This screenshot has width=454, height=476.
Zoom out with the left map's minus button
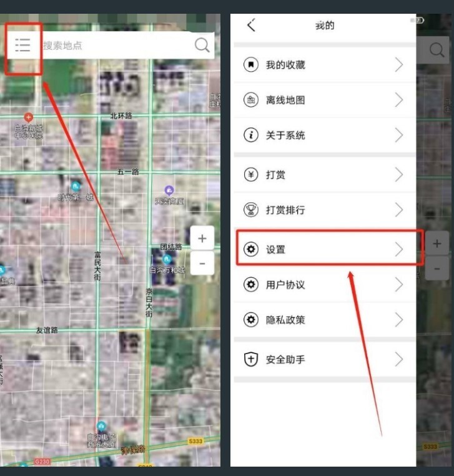tap(202, 263)
